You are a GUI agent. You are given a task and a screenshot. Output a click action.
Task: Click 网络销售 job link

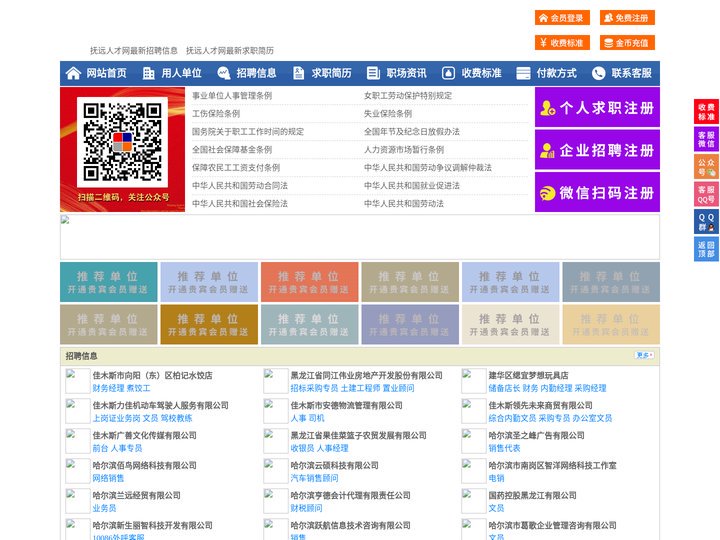pos(108,478)
